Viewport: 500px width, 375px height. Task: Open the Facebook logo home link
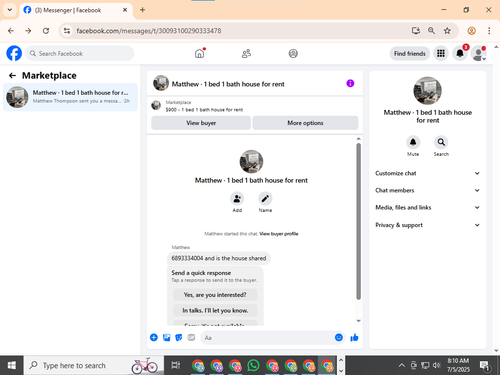click(x=14, y=53)
